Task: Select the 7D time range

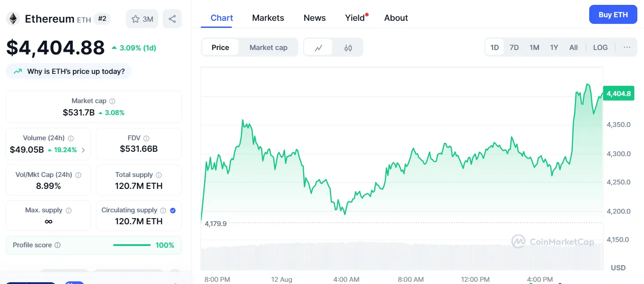Action: (x=514, y=47)
